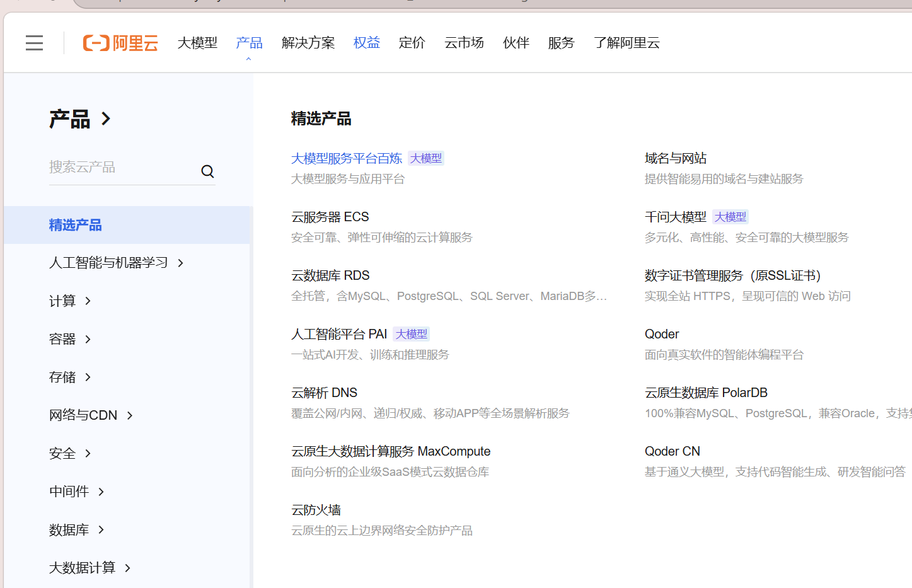Screen dimensions: 912x588
Task: Open 域名与网站 product link
Action: 676,158
